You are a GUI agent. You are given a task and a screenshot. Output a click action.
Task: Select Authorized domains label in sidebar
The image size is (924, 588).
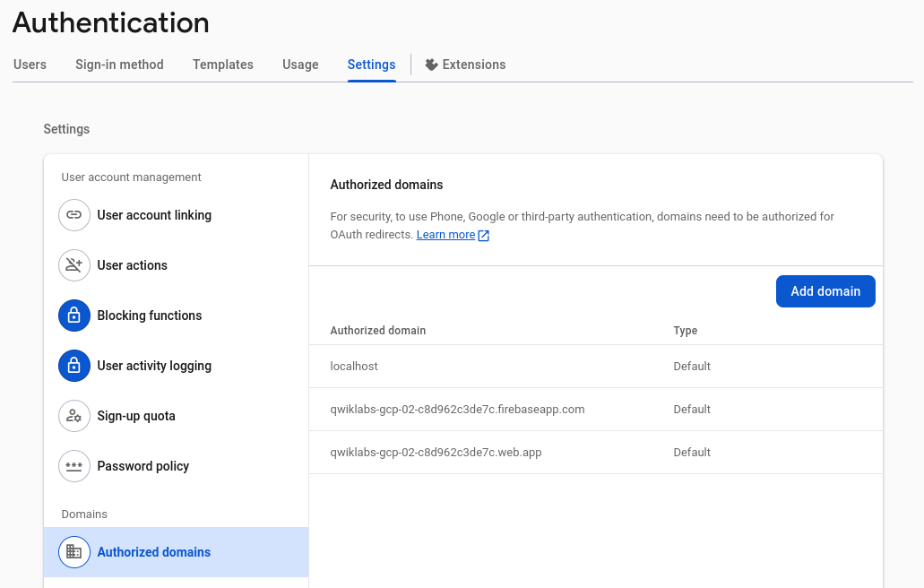[x=154, y=552]
